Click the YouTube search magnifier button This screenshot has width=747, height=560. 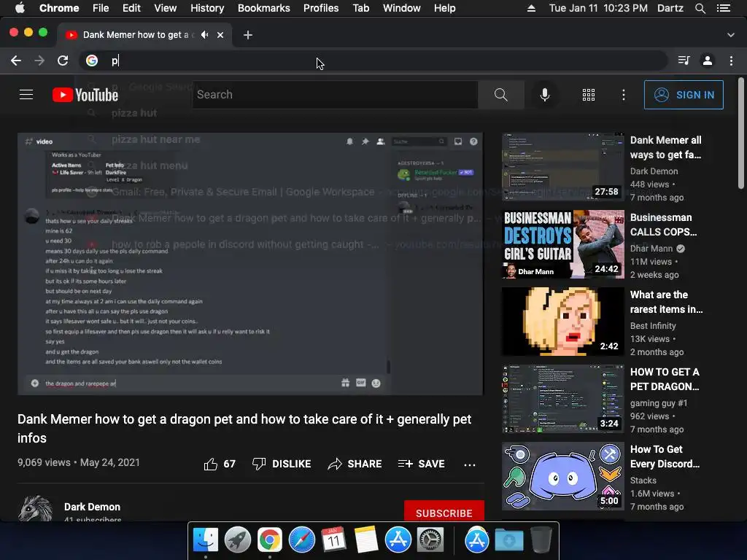500,95
